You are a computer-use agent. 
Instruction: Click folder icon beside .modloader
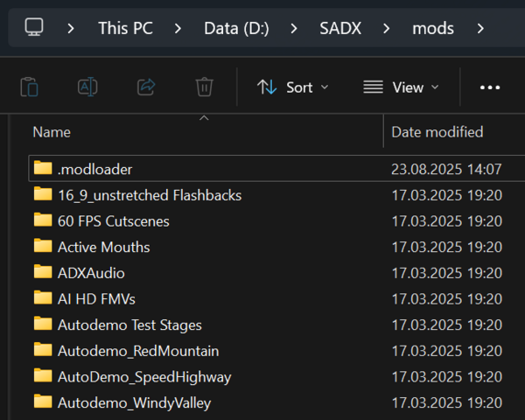point(43,167)
